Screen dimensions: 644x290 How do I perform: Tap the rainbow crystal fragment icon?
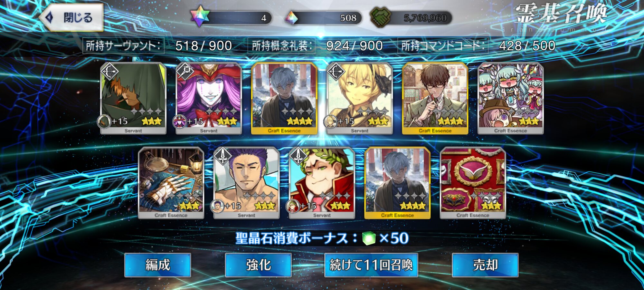click(x=292, y=18)
